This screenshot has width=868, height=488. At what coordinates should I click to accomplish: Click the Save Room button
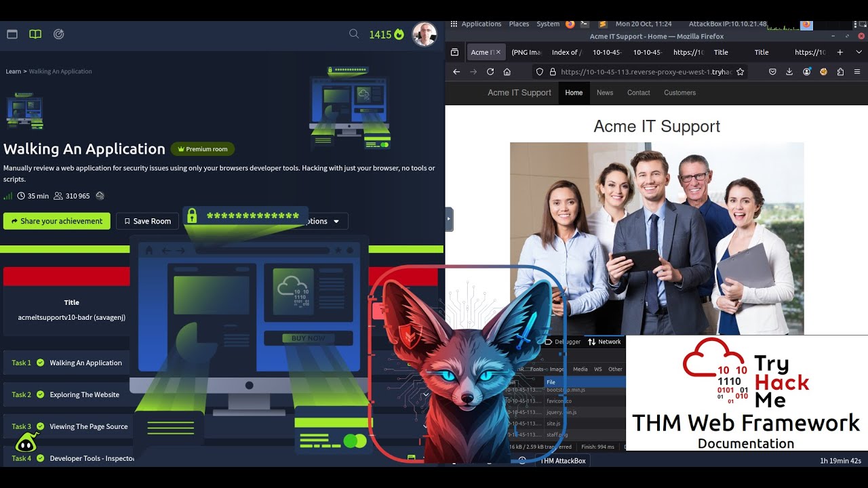(147, 221)
